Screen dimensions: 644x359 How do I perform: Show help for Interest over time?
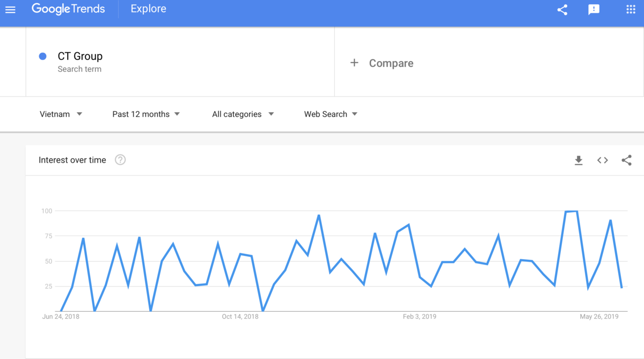coord(120,160)
